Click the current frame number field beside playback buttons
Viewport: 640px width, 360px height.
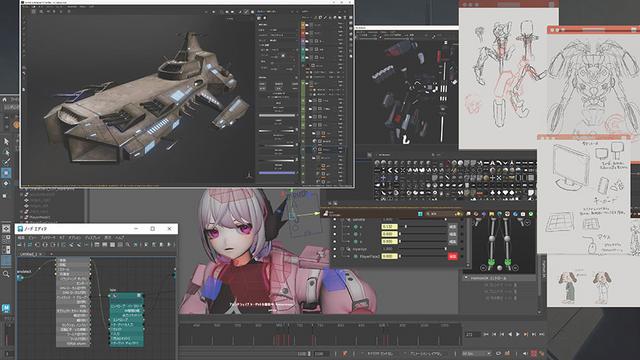(x=473, y=334)
